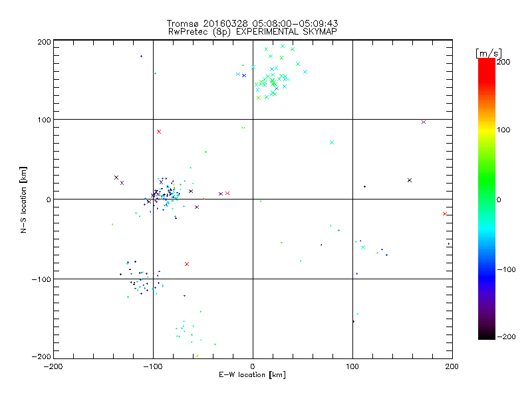This screenshot has width=532, height=399.
Task: Select the subtitle 'RwPretec (8p) EXPERIMENTAL SKYMAP'
Action: [253, 32]
